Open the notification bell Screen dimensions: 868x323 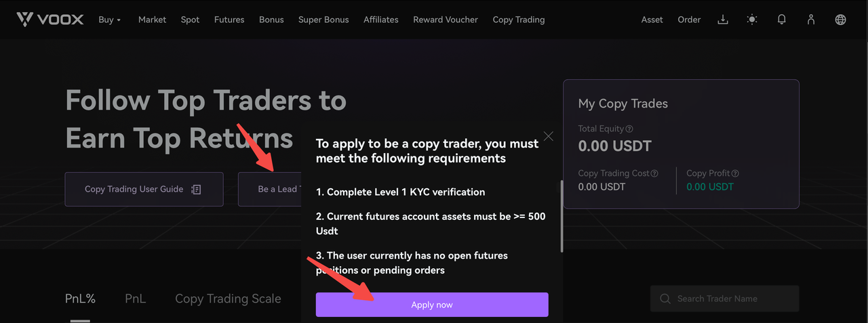click(781, 20)
